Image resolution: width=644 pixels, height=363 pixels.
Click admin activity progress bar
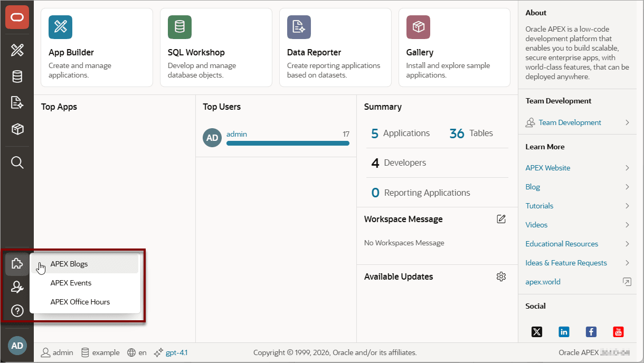(288, 143)
